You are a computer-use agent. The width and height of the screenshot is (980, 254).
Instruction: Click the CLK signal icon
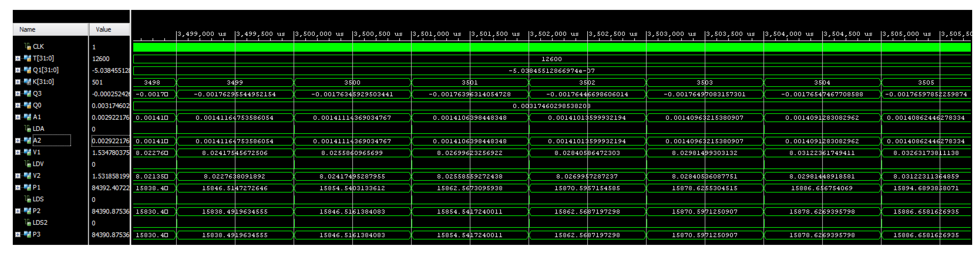pos(27,46)
